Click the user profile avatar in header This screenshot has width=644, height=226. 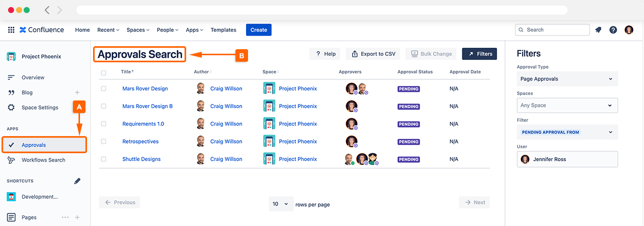[629, 30]
